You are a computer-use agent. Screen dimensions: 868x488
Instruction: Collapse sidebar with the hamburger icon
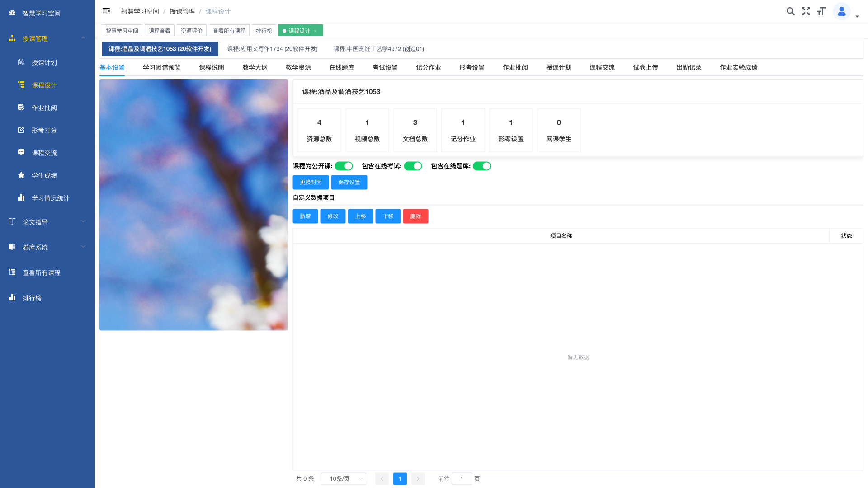click(106, 11)
